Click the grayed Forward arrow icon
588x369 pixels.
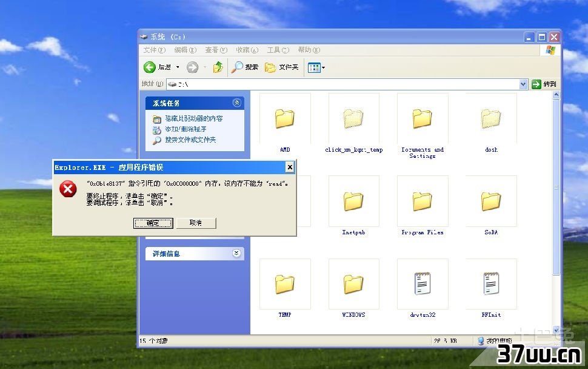coord(192,67)
